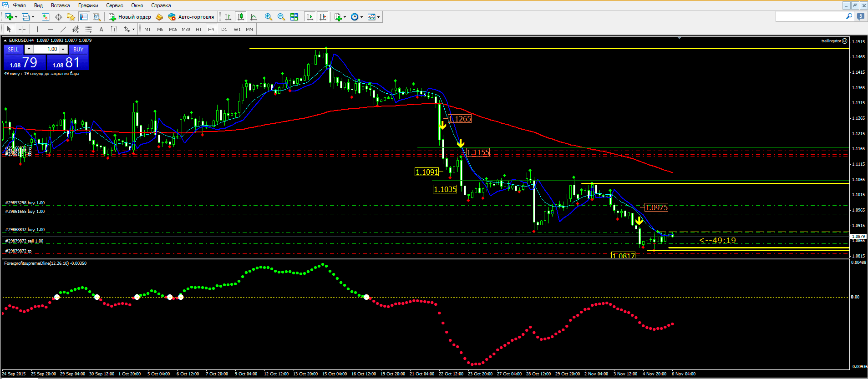Screen dimensions: 868x379
Task: Select the trendline drawing tool
Action: (x=63, y=29)
